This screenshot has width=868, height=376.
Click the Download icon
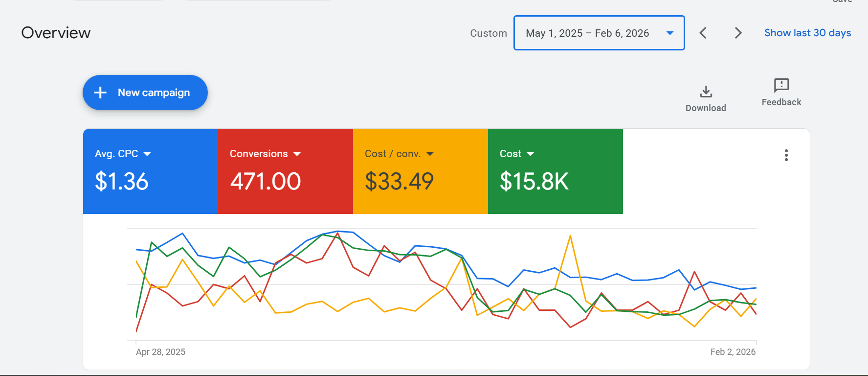coord(706,92)
